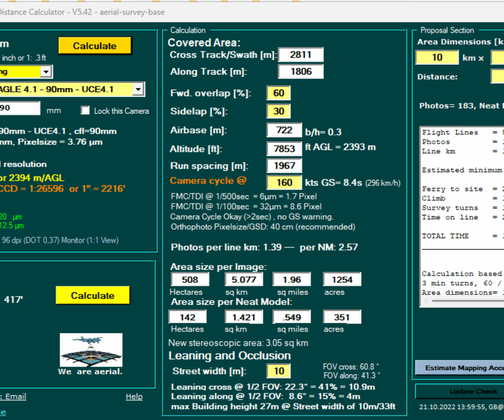Click the upper Calculate button
This screenshot has width=504, height=420.
coord(94,46)
